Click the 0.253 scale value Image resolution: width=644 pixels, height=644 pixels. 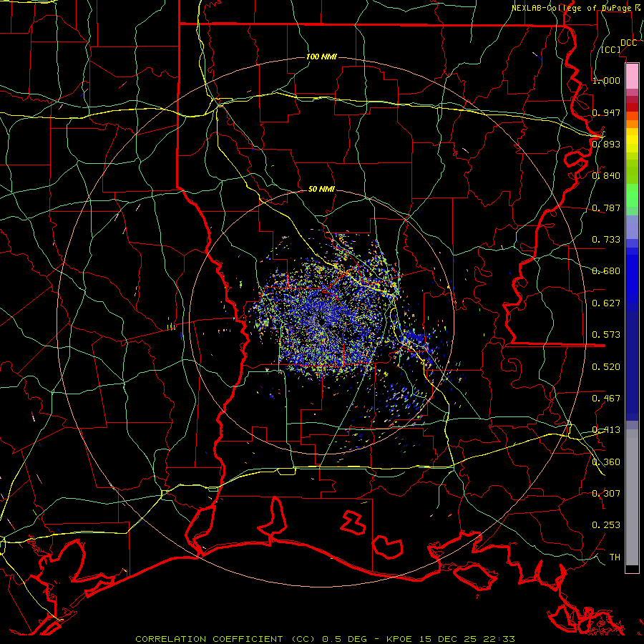606,525
